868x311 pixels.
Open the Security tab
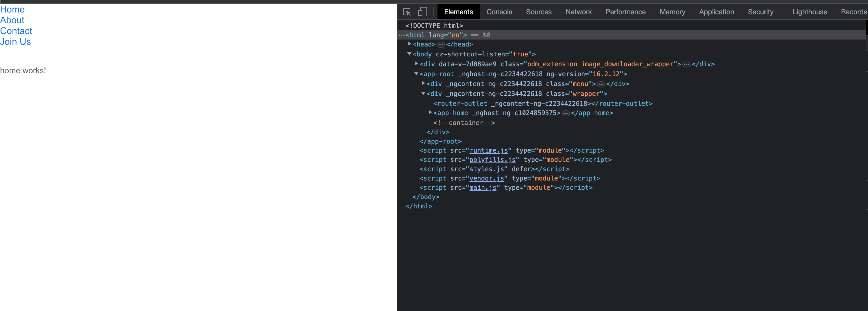pos(761,12)
